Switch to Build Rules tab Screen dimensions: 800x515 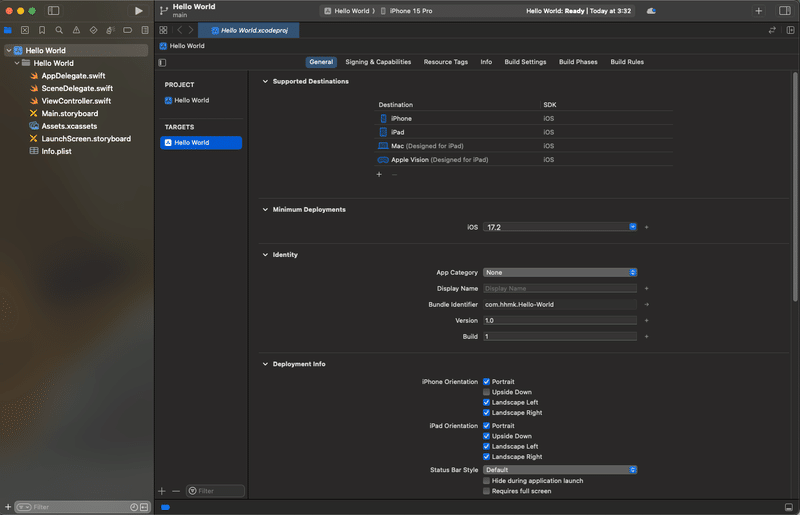(627, 62)
